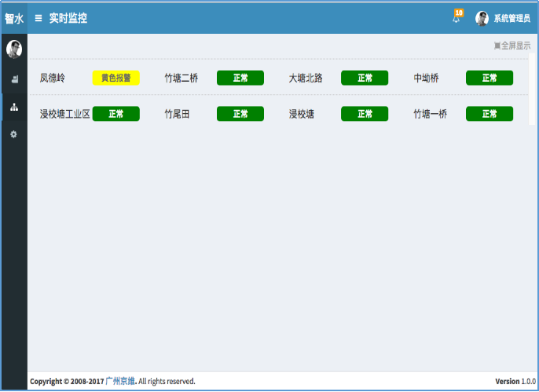Open the sidebar settings gear icon
Image resolution: width=539 pixels, height=392 pixels.
14,134
